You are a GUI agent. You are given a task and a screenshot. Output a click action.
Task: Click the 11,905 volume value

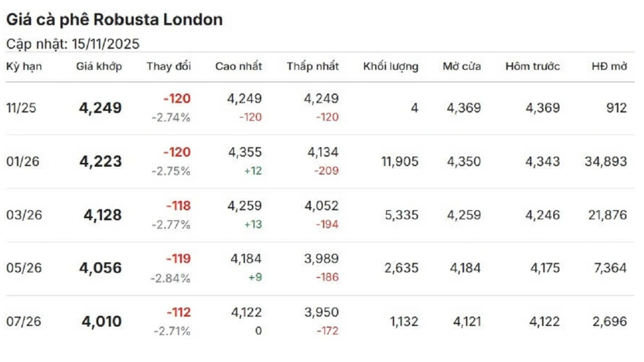point(399,162)
